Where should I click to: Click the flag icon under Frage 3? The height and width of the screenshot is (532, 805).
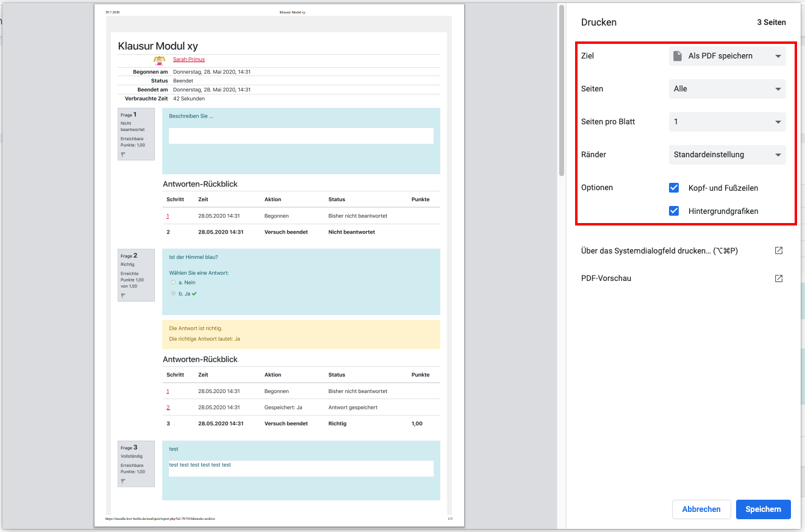(123, 481)
